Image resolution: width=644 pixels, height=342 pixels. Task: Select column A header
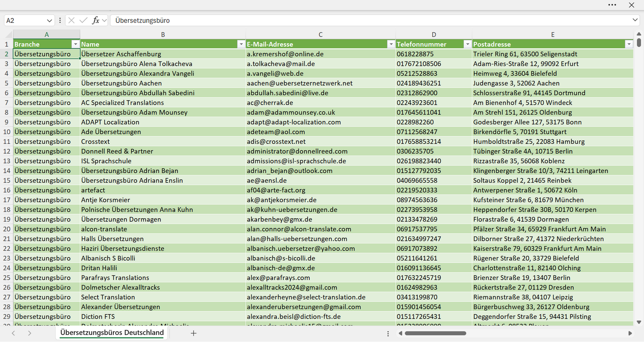47,34
